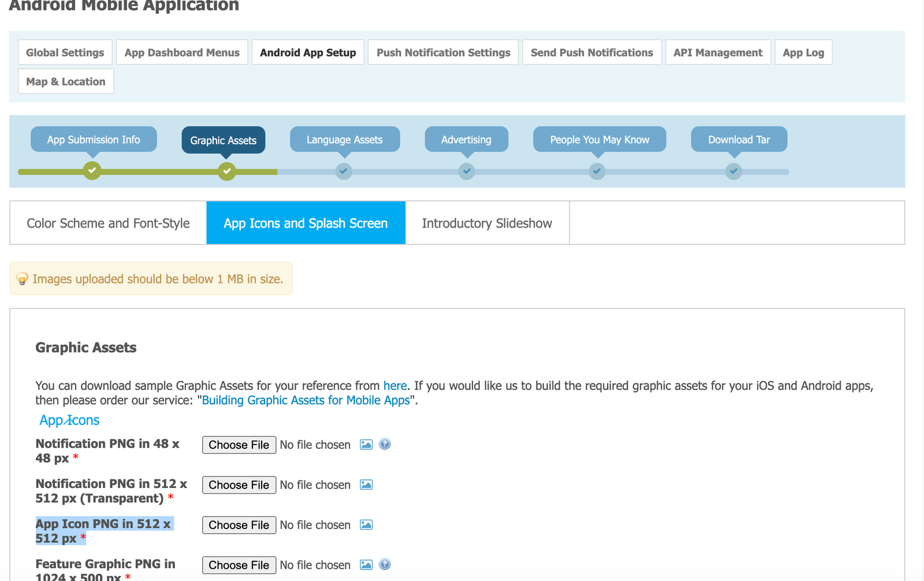Screen dimensions: 924x581
Task: Click step marker under Language Assets
Action: 344,171
